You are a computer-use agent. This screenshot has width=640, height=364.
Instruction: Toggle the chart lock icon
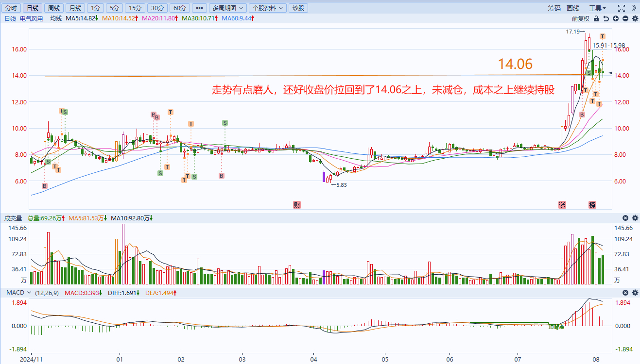[x=596, y=18]
